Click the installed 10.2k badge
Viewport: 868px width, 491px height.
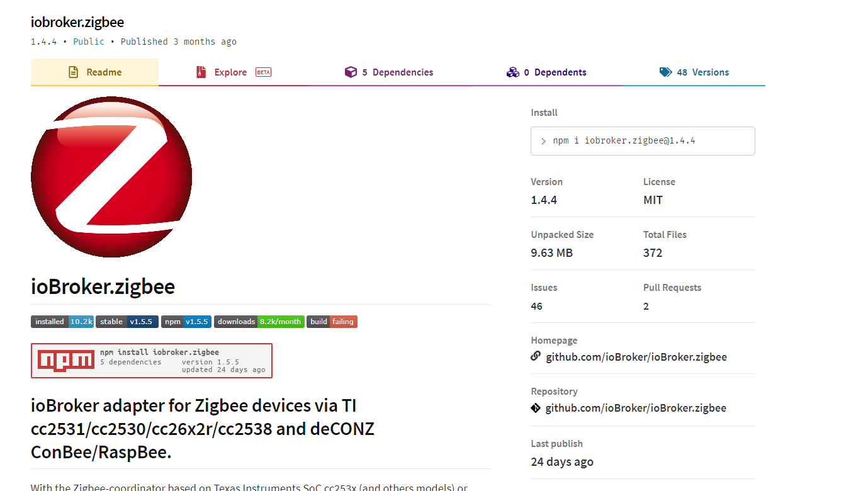click(x=62, y=322)
